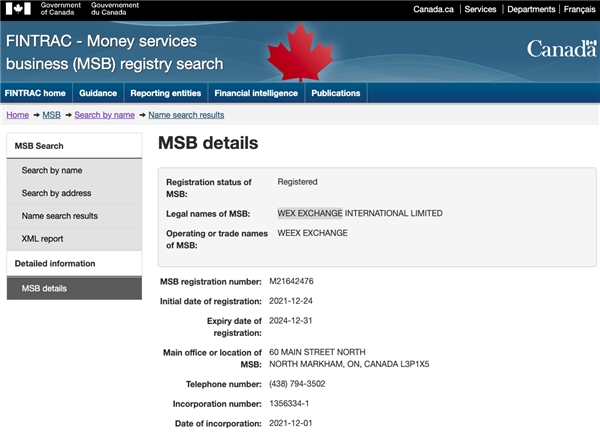Open the Financial intelligence menu
The width and height of the screenshot is (600, 433).
click(254, 93)
